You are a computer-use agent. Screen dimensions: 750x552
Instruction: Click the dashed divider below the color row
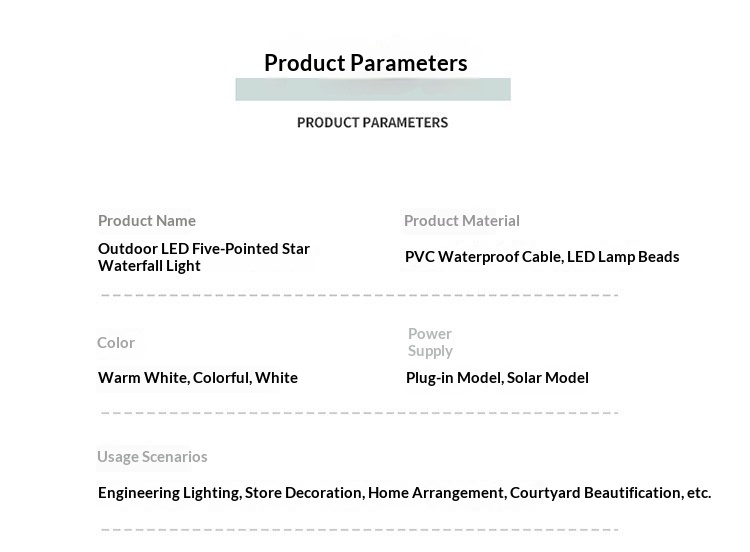pyautogui.click(x=360, y=412)
